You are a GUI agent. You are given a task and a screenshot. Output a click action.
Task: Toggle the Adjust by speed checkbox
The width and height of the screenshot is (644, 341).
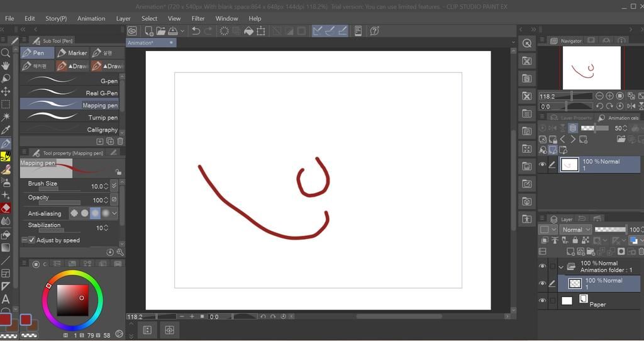pyautogui.click(x=31, y=240)
